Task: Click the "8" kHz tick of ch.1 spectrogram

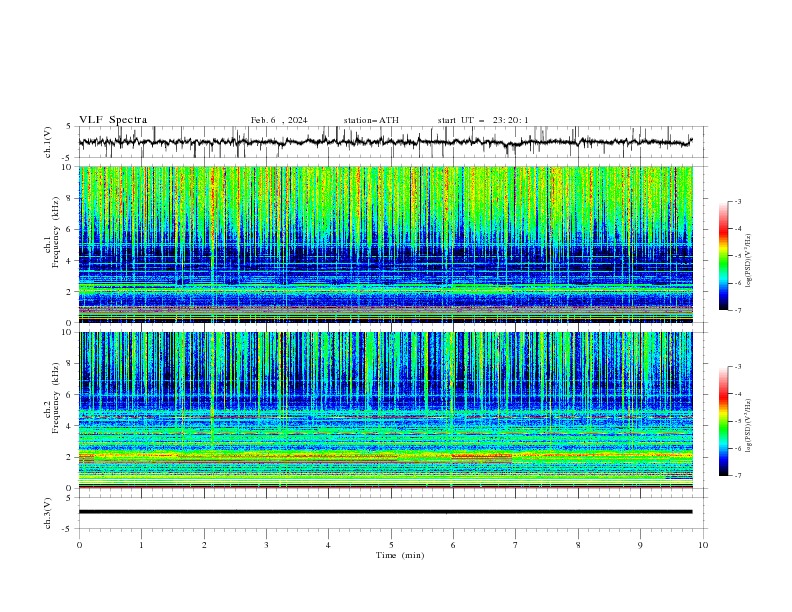Action: [x=70, y=198]
